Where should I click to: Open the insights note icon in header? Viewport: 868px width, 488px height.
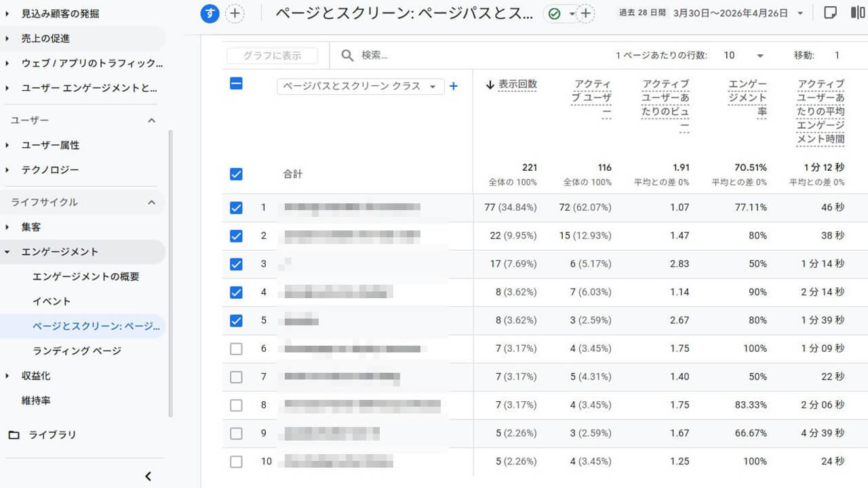point(829,13)
